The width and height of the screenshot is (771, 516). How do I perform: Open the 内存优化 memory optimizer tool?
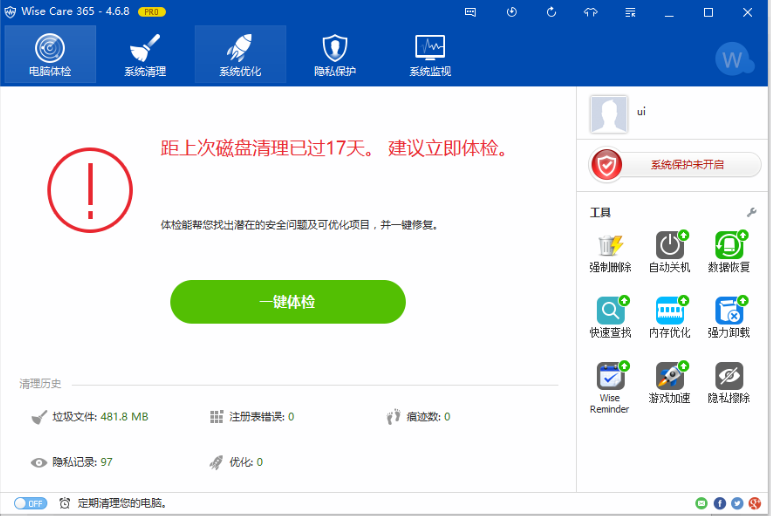point(670,318)
